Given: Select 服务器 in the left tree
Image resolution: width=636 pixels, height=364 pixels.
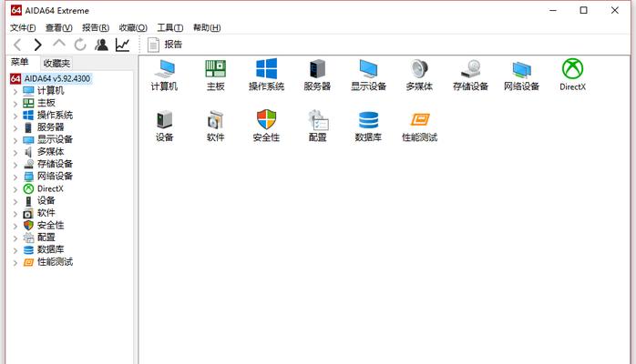Looking at the screenshot, I should coord(50,127).
